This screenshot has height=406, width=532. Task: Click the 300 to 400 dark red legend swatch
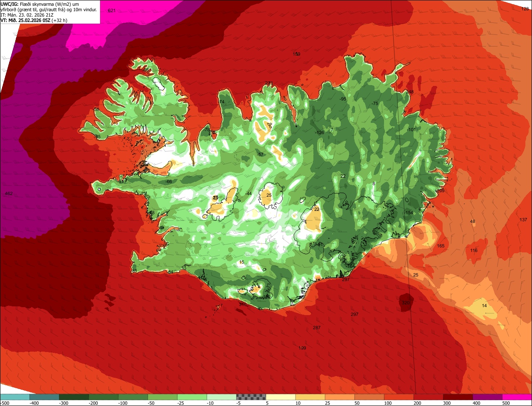tap(458, 397)
